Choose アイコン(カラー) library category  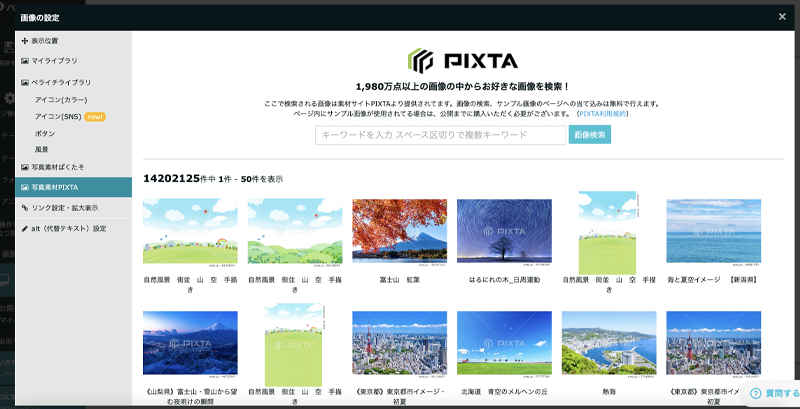(59, 100)
